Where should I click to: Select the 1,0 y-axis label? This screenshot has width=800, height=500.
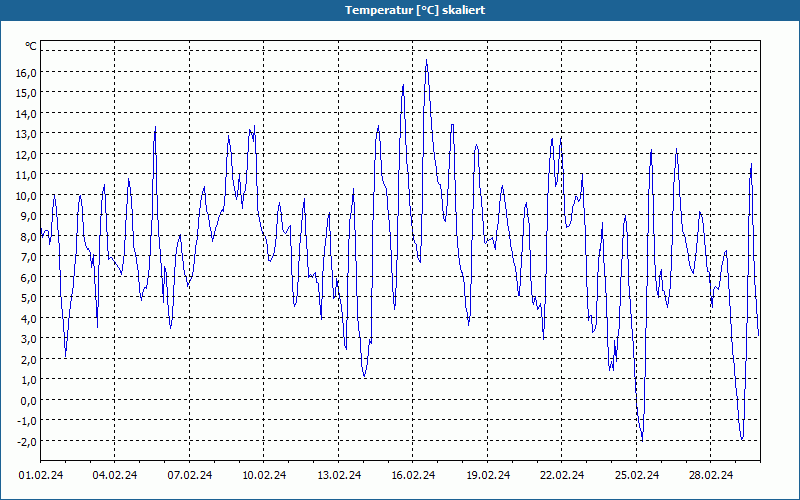point(29,380)
